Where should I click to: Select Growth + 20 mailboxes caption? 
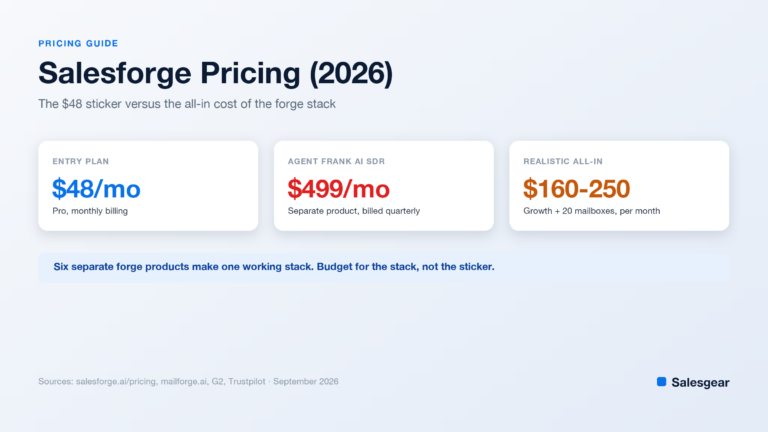592,211
